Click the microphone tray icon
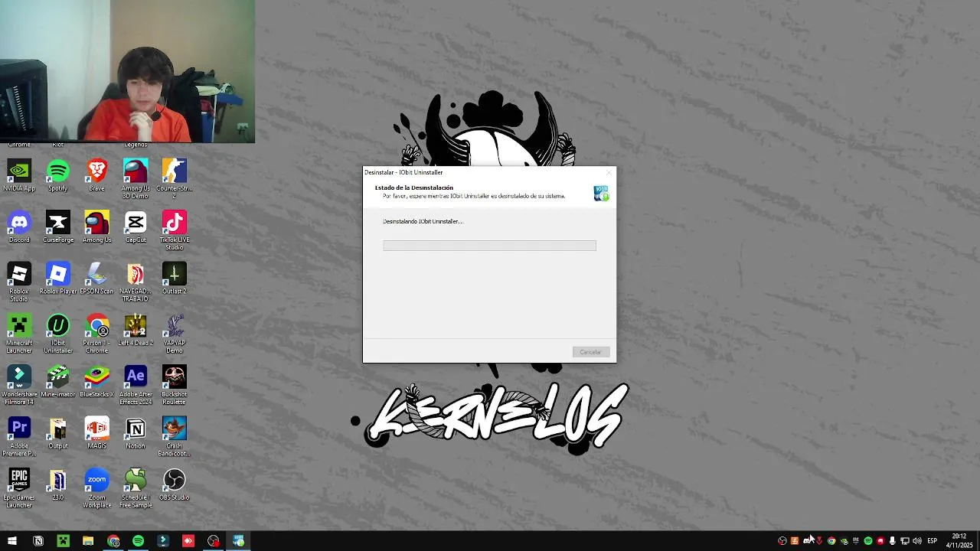The width and height of the screenshot is (980, 551). (892, 541)
